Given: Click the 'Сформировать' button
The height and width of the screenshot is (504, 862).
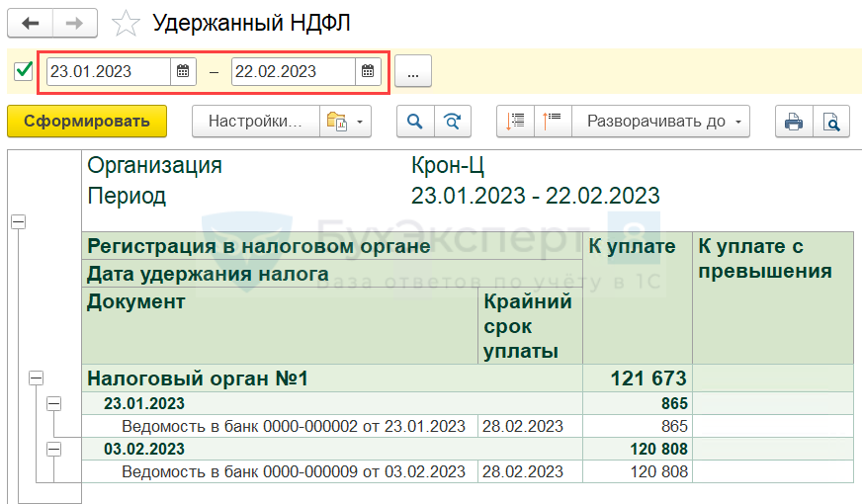Looking at the screenshot, I should coord(87,122).
